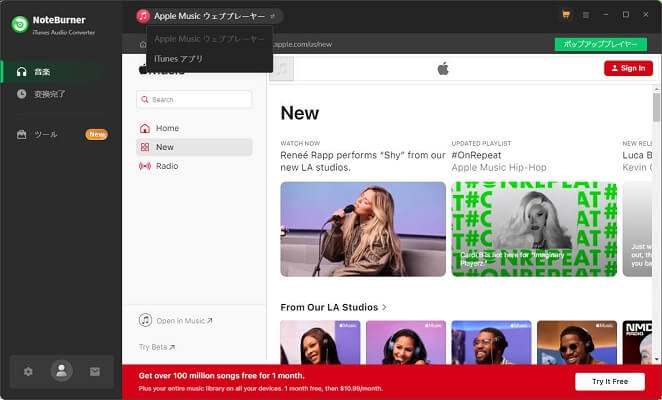Click the New grid icon
This screenshot has height=400, width=662.
[145, 147]
